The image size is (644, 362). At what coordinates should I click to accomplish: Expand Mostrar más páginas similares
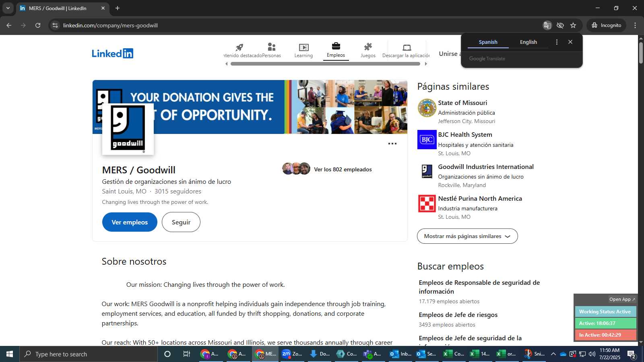tap(467, 236)
